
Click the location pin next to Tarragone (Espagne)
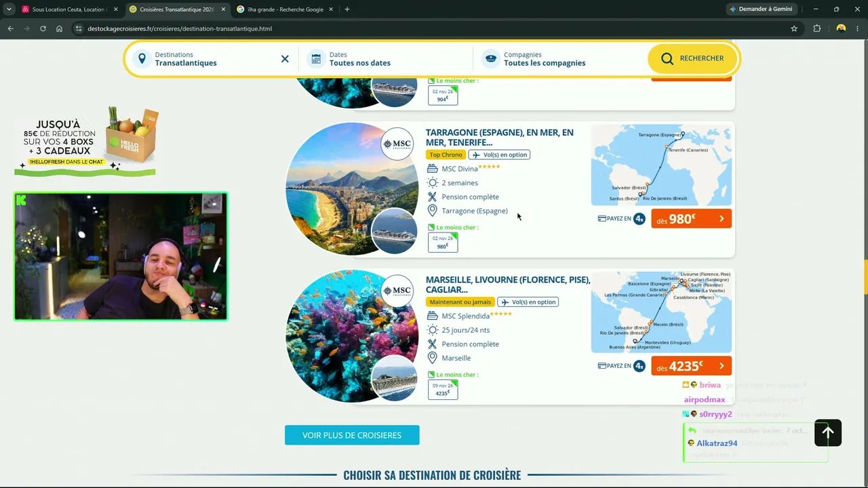(432, 211)
